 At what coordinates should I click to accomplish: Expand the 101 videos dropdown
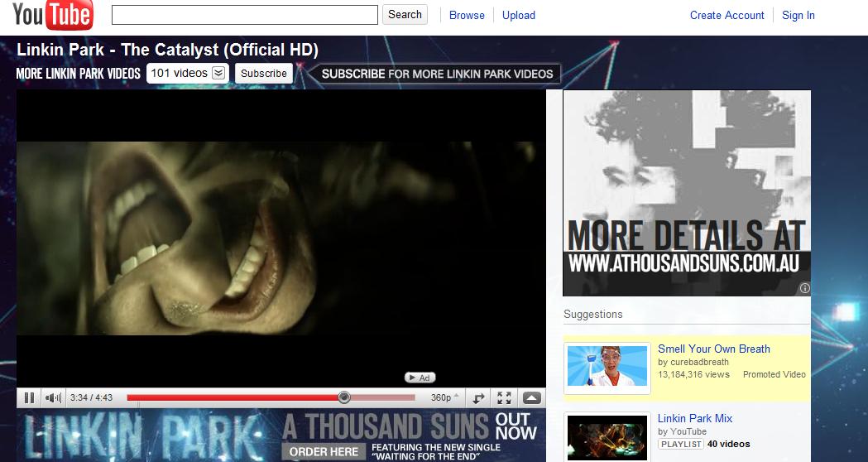click(x=188, y=73)
